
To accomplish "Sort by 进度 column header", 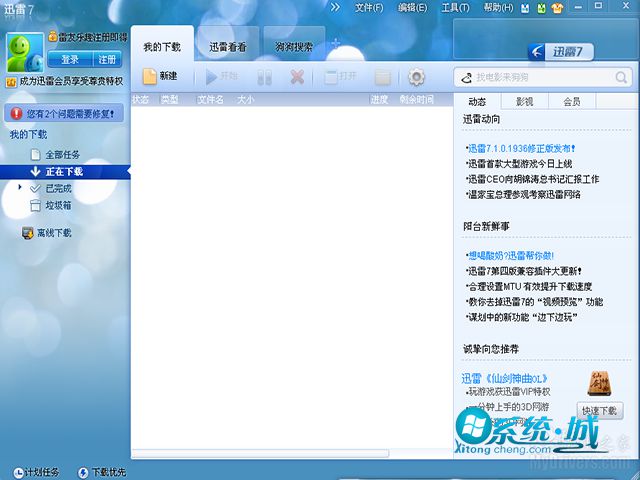I will coord(379,100).
